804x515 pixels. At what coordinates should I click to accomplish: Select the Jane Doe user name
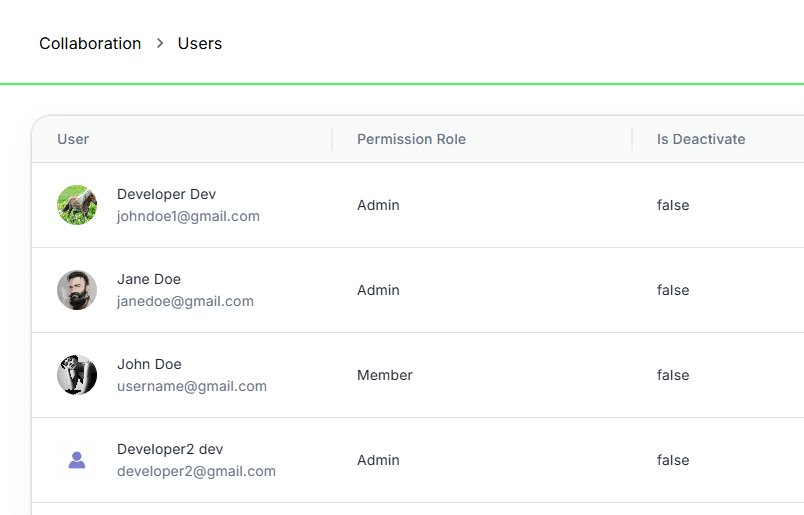pyautogui.click(x=149, y=279)
